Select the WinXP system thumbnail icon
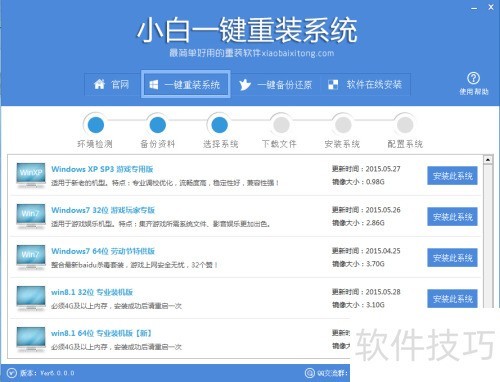Viewport: 500px width, 382px height. pos(31,175)
